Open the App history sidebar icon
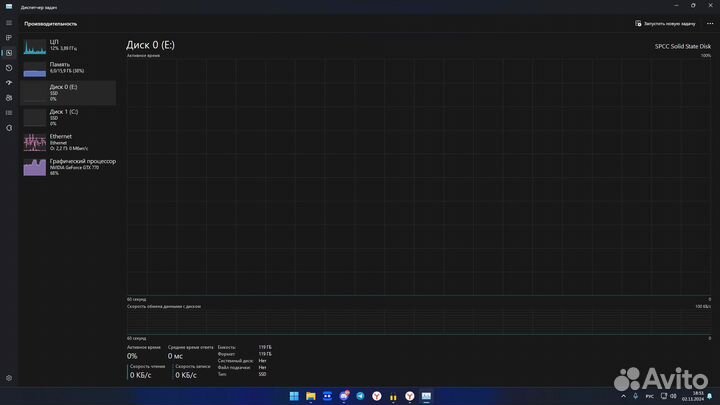Image resolution: width=720 pixels, height=405 pixels. point(8,67)
